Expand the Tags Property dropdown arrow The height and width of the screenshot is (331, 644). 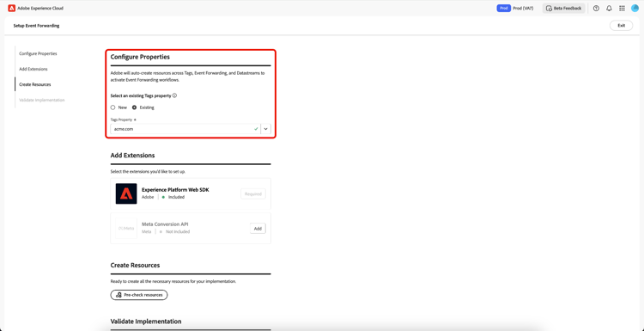click(265, 129)
